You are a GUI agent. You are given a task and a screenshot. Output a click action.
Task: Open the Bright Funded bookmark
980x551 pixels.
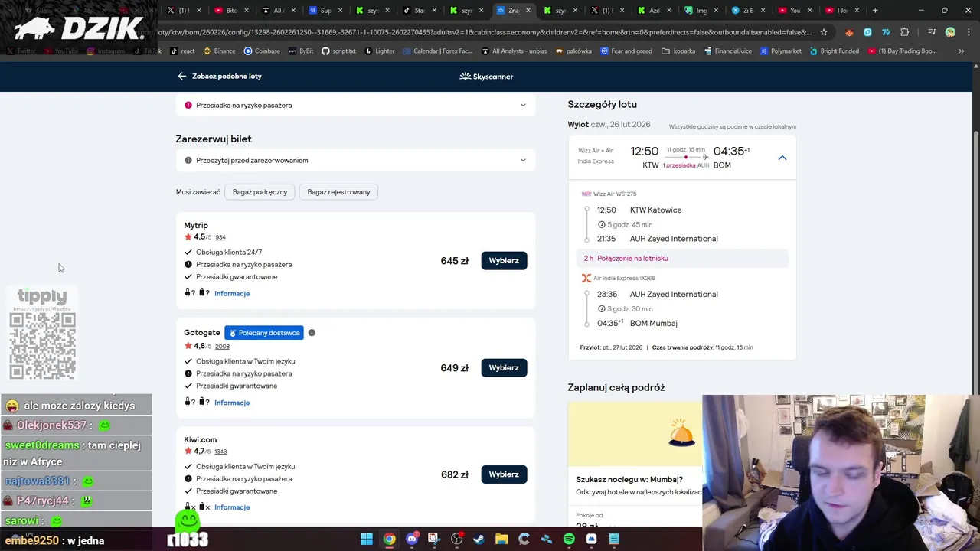click(834, 51)
